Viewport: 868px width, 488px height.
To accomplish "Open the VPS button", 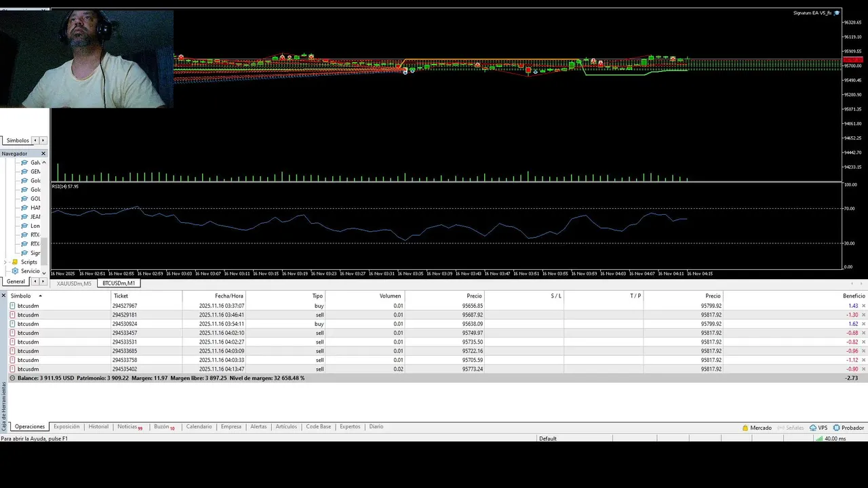I will [x=818, y=428].
